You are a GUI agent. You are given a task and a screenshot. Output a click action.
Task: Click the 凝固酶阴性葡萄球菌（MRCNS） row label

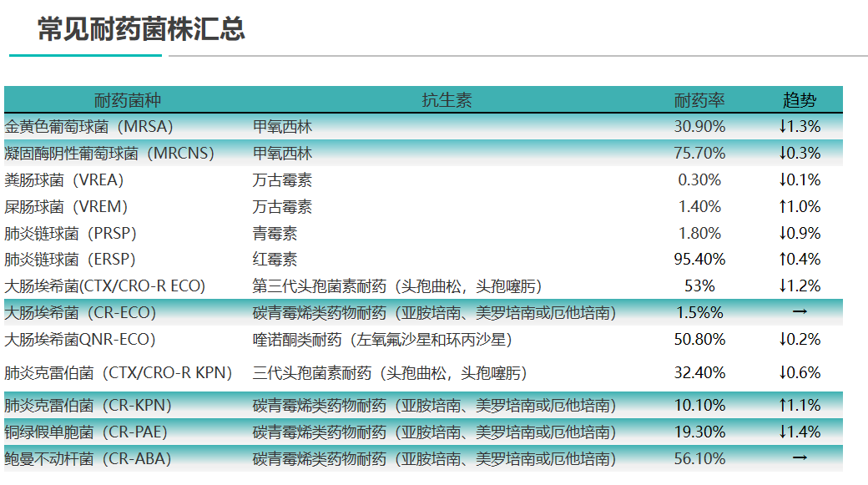(109, 154)
